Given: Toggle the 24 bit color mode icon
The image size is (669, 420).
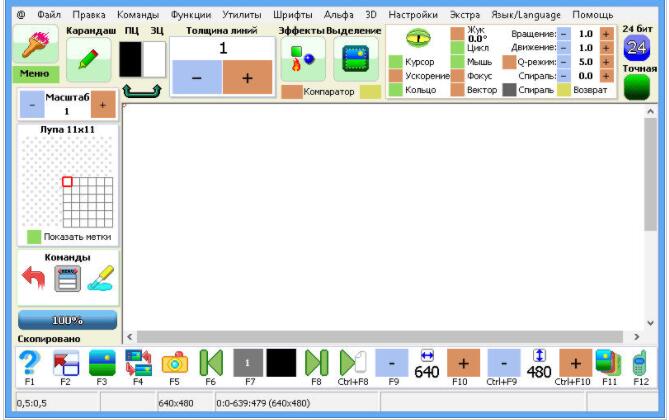Looking at the screenshot, I should tap(637, 48).
